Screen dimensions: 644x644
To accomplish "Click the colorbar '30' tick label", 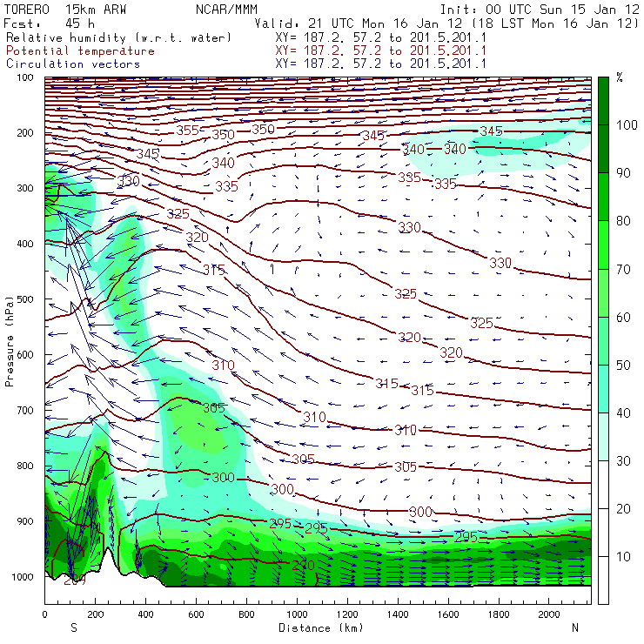I will [x=623, y=461].
